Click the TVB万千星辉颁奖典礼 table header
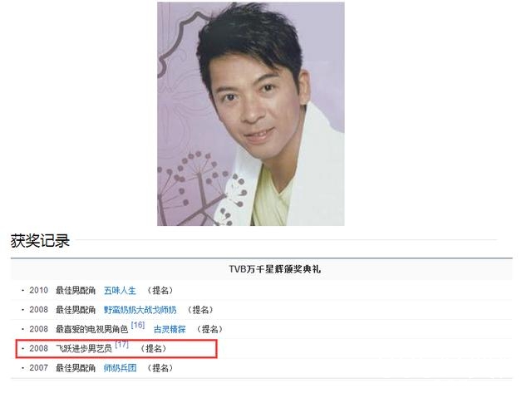The image size is (532, 398). [274, 269]
